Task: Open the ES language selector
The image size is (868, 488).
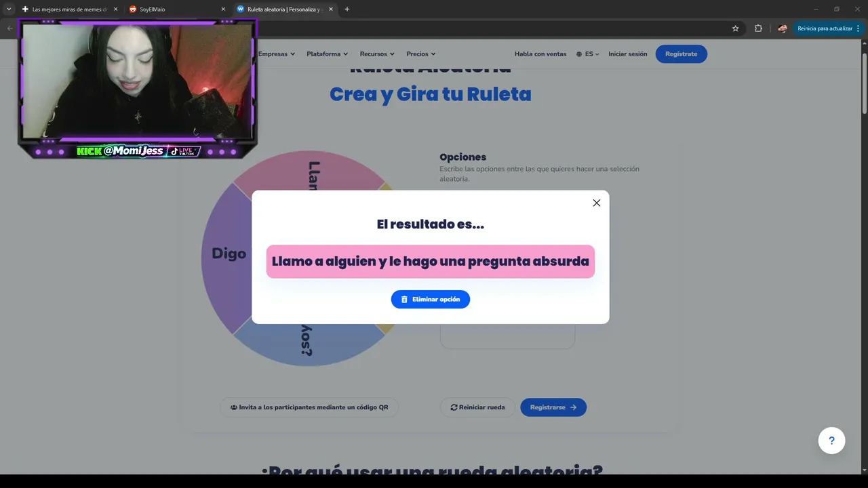Action: (588, 54)
